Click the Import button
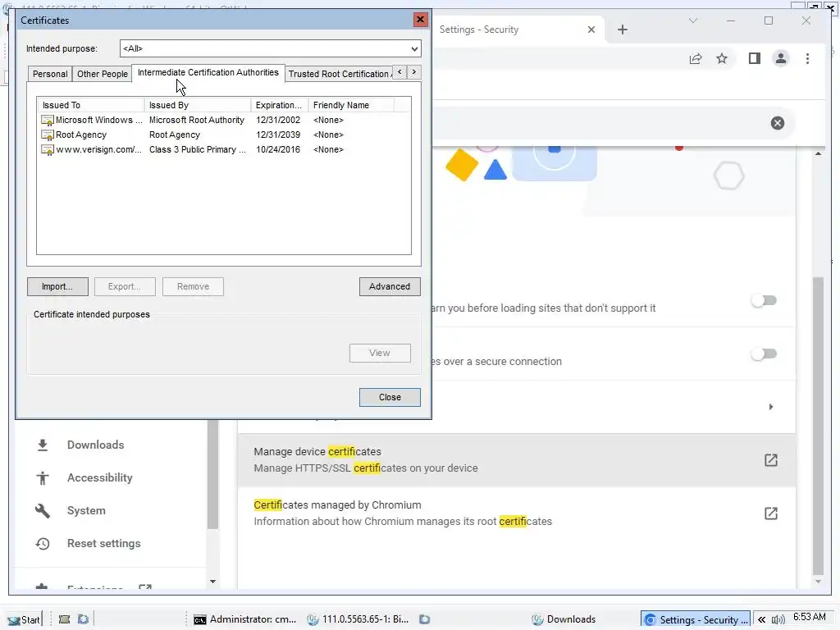The width and height of the screenshot is (840, 630). pyautogui.click(x=57, y=286)
